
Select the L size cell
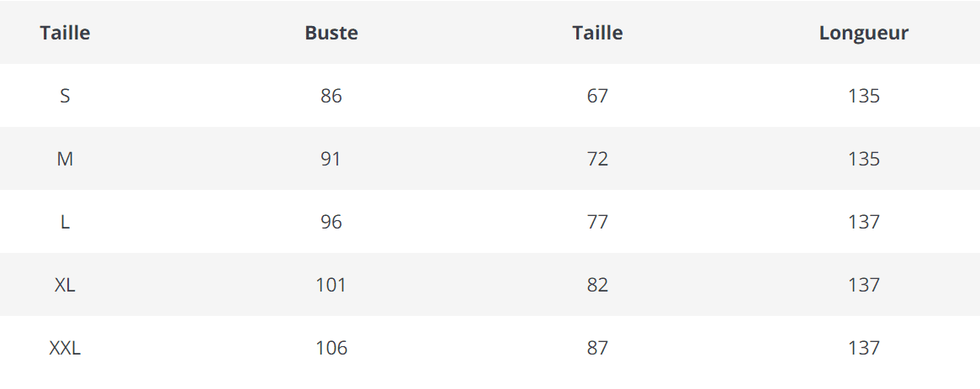tap(65, 222)
